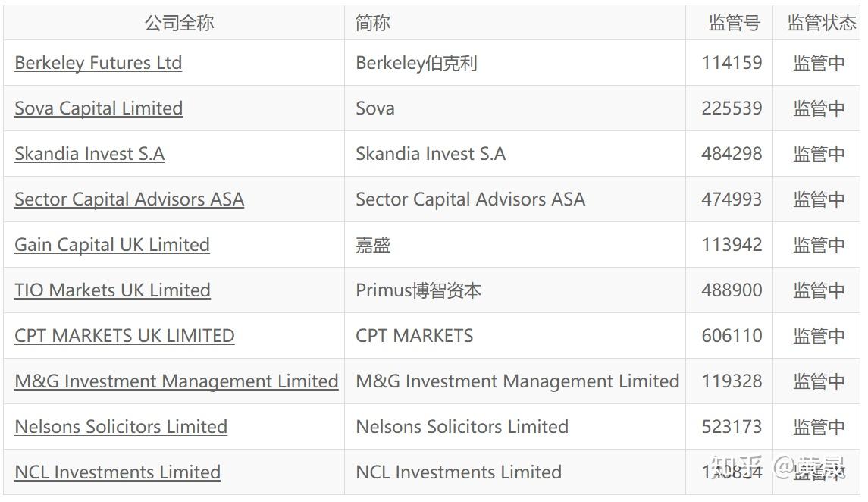This screenshot has width=868, height=502.
Task: Click the CPT MARKETS UK LIMITED link
Action: (124, 336)
